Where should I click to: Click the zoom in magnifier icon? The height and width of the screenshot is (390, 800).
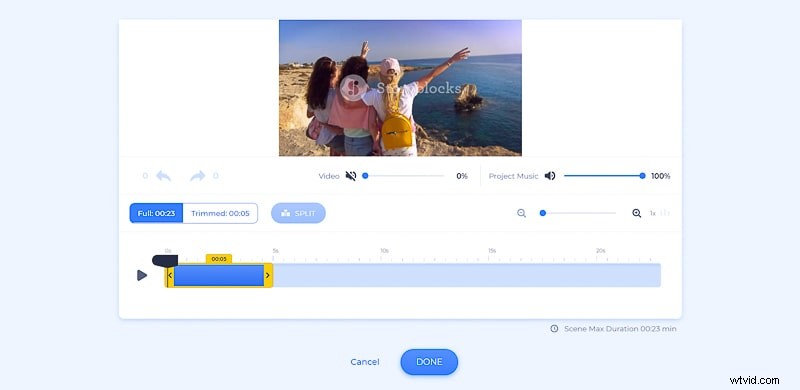point(637,213)
